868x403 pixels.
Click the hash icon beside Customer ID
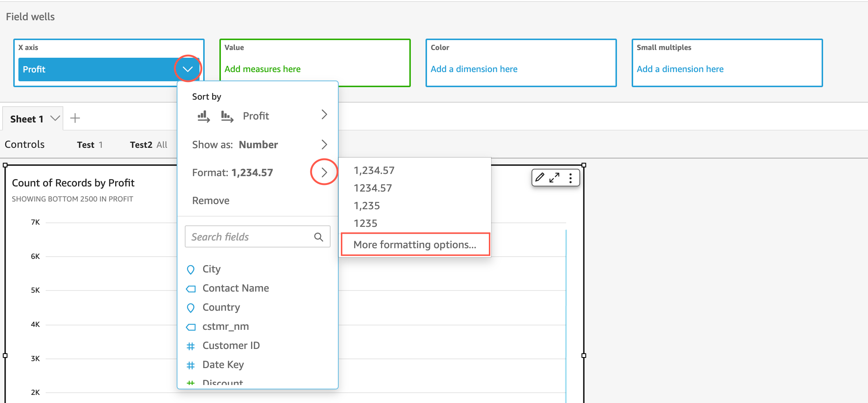(x=191, y=346)
